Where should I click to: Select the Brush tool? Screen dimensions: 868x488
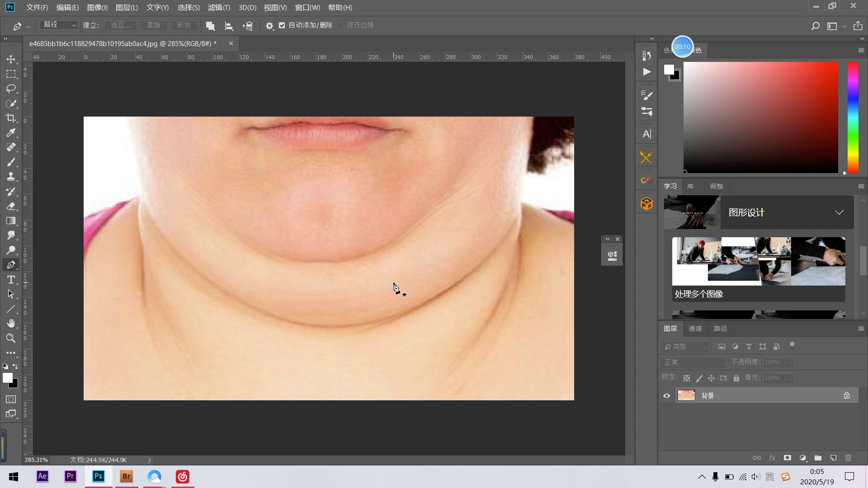[x=11, y=162]
